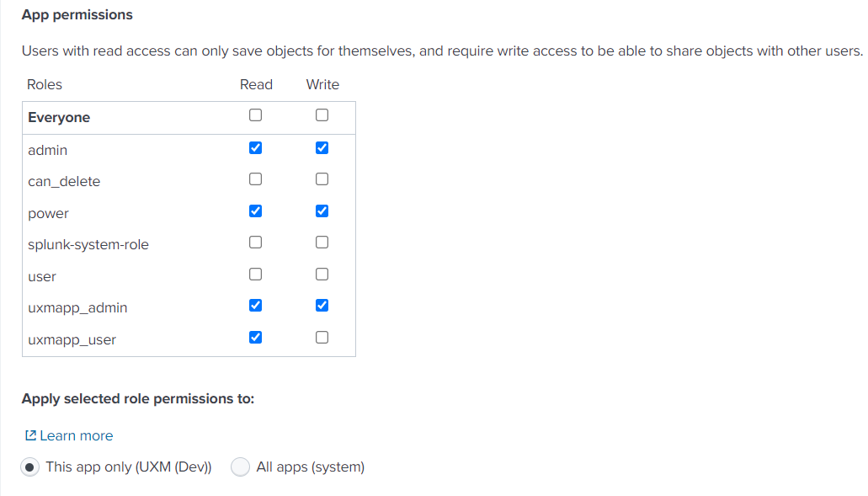Untick Read for uxmapp_user role
This screenshot has height=496, width=868.
tap(256, 338)
